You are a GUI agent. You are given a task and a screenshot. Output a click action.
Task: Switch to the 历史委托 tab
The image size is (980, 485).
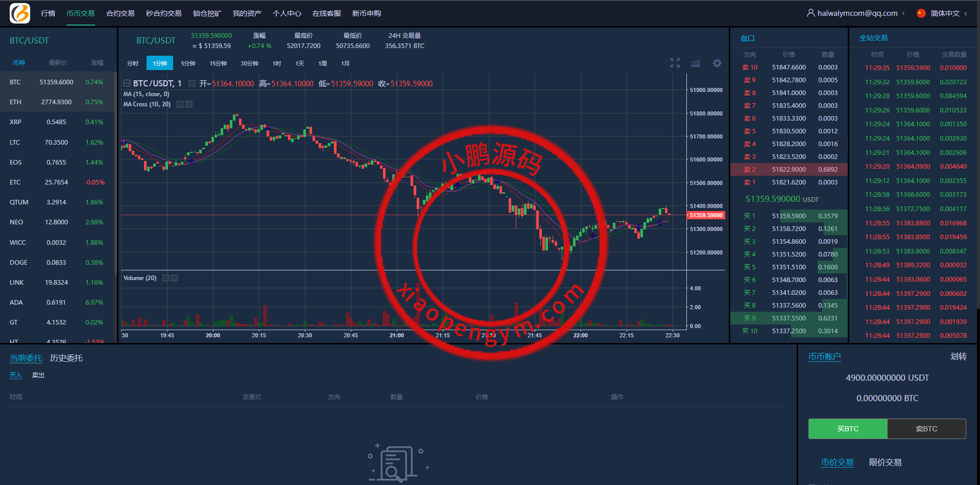tap(66, 358)
